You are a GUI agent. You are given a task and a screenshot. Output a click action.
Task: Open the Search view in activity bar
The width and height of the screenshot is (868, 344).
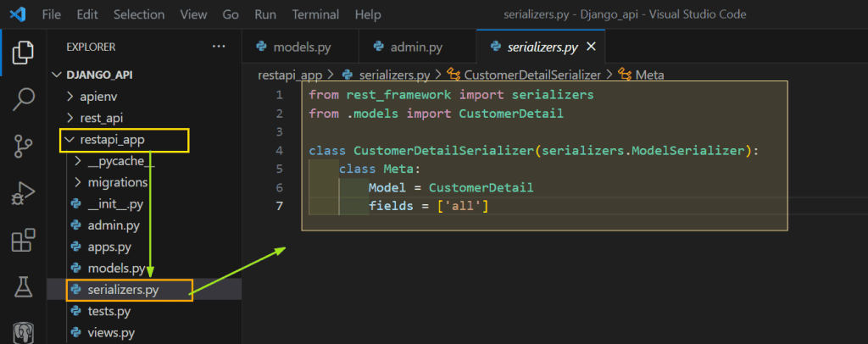23,99
